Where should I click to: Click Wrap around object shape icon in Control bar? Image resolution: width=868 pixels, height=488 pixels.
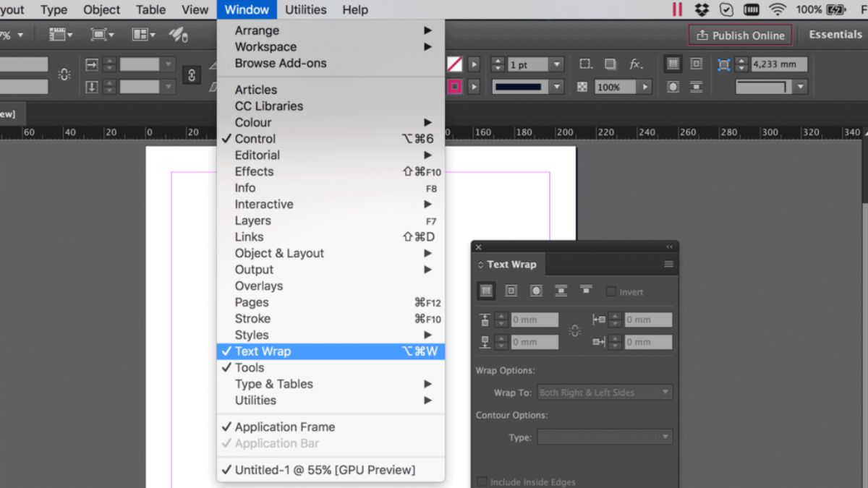pyautogui.click(x=673, y=87)
